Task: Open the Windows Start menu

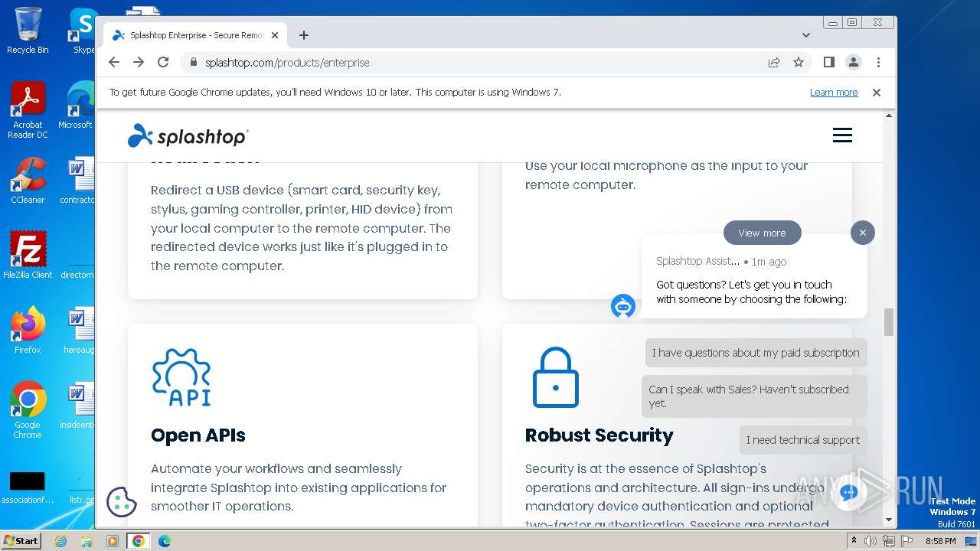Action: point(21,540)
